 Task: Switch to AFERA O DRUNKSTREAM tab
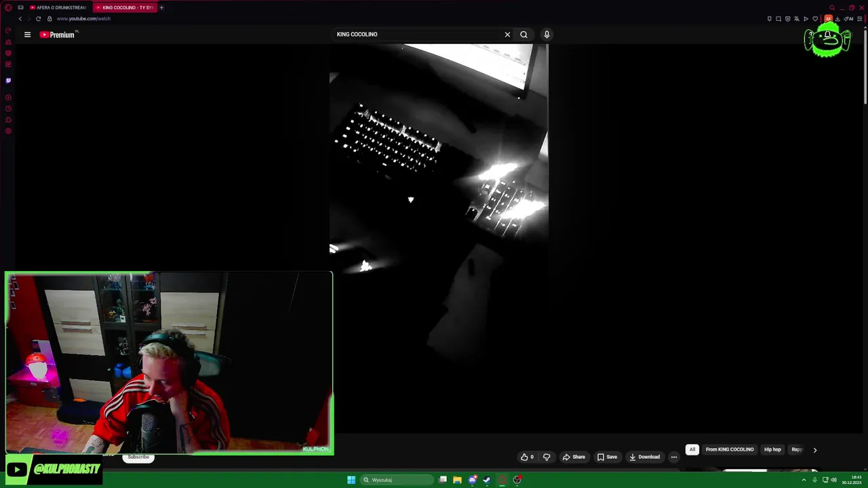coord(58,7)
